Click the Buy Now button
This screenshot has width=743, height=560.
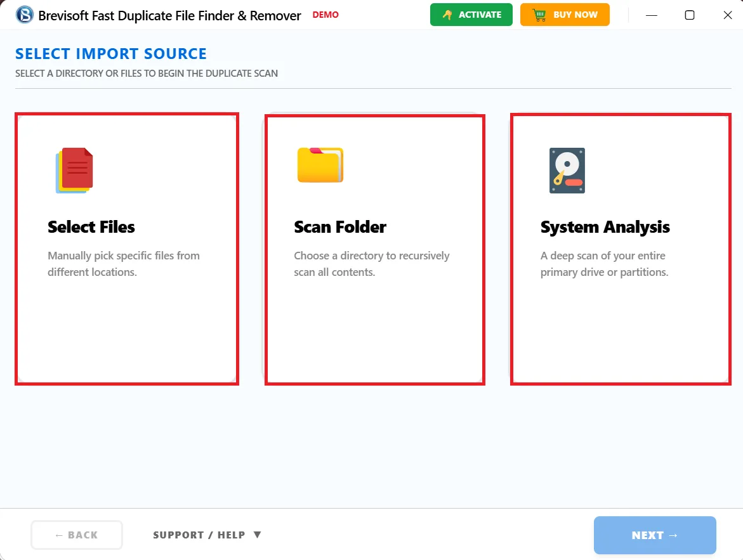(x=565, y=15)
